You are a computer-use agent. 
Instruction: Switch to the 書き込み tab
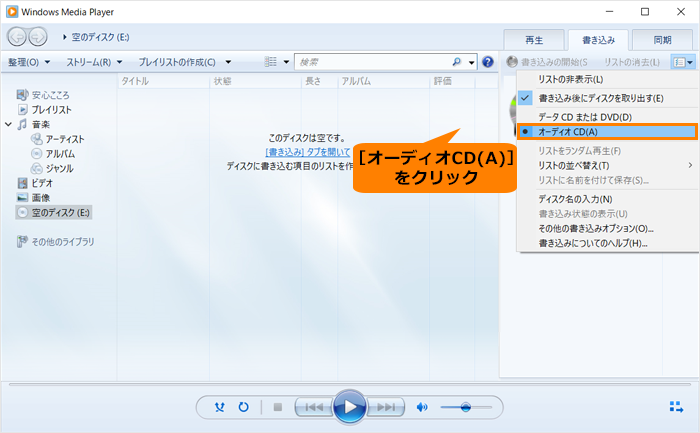tap(598, 40)
